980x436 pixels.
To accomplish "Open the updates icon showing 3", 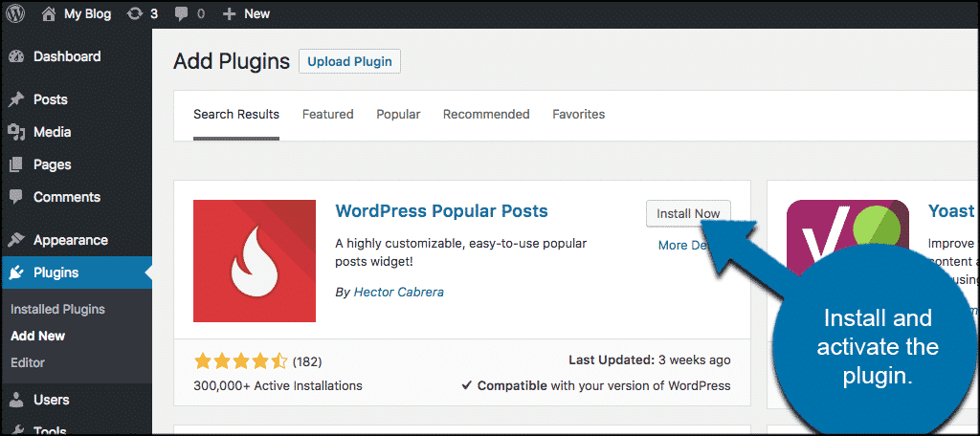I will (x=134, y=13).
